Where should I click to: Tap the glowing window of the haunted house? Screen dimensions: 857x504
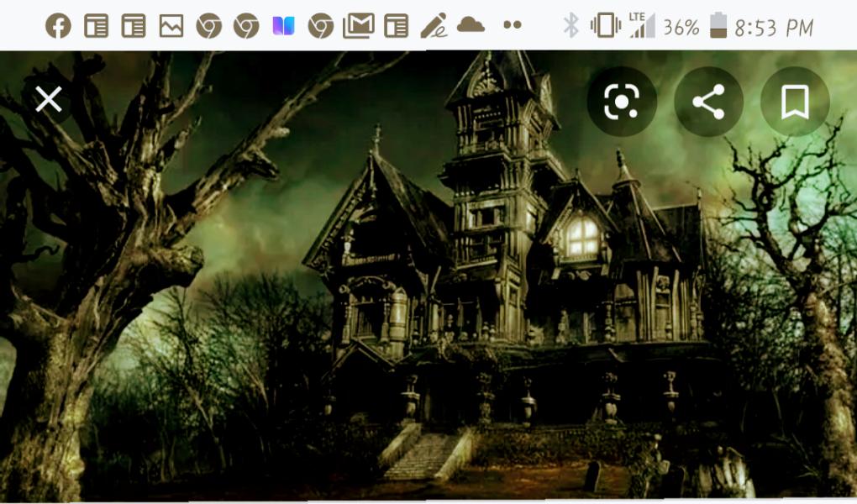click(x=581, y=237)
